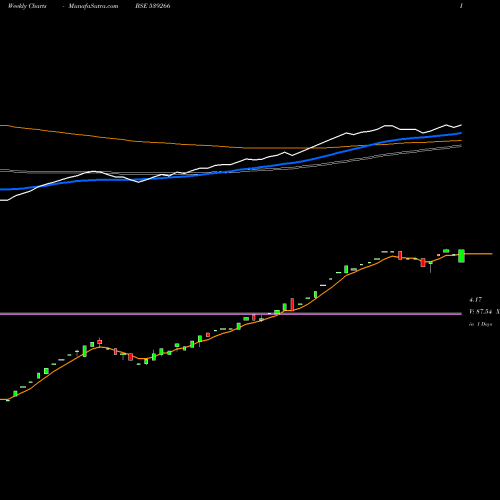This screenshot has height=500, width=500.
Task: Click the 'MunafaSutra.com' text
Action: (x=93, y=6)
